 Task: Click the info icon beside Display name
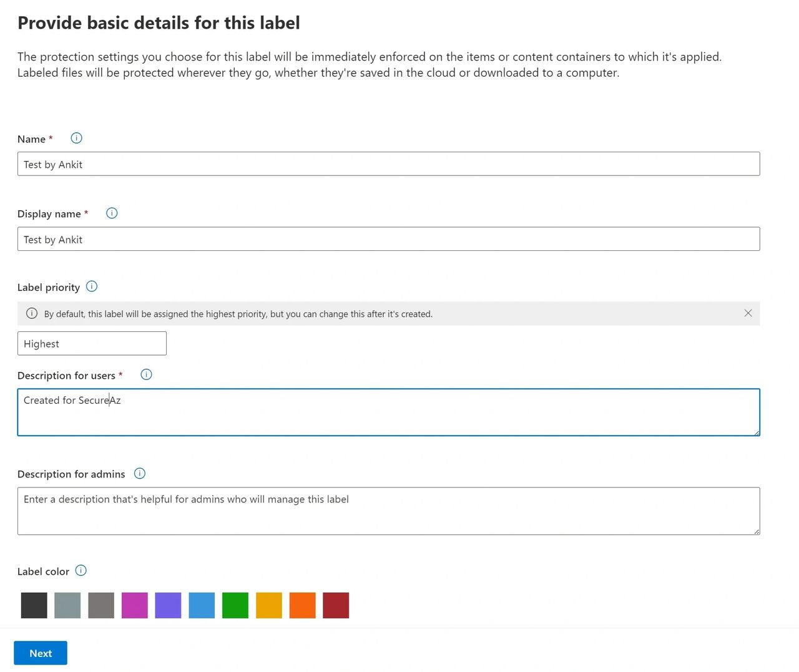click(112, 213)
